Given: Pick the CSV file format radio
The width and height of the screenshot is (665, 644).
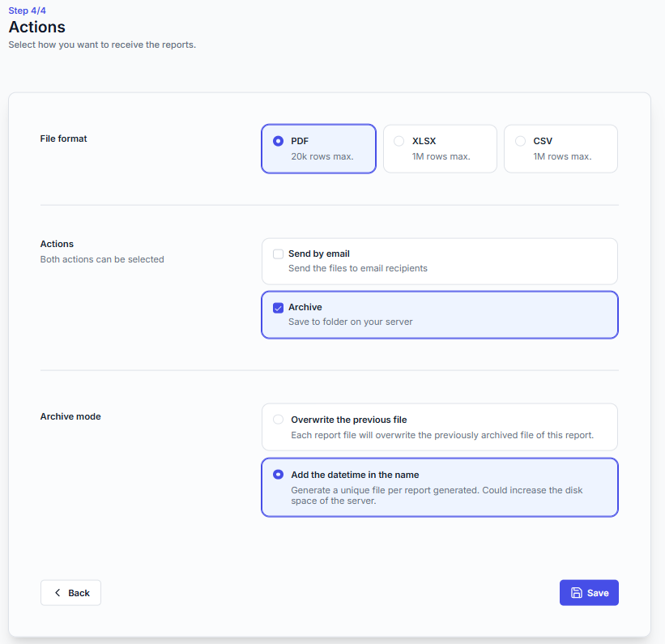Looking at the screenshot, I should click(x=520, y=141).
